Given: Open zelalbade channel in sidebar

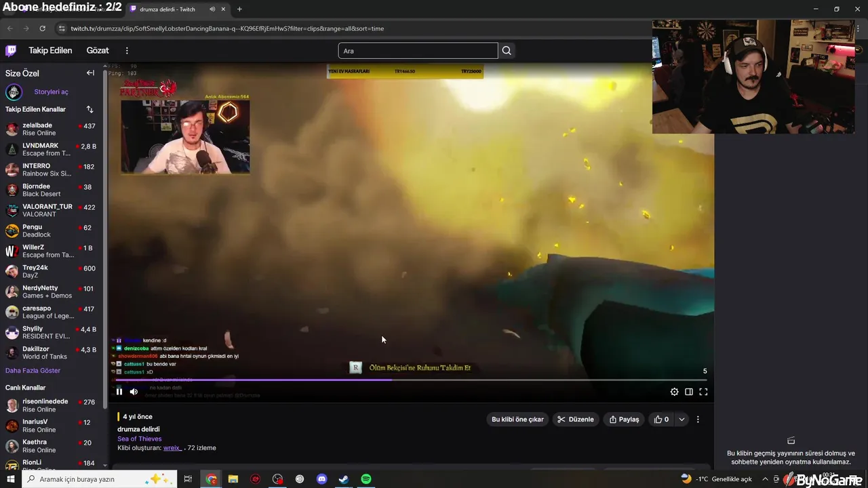Looking at the screenshot, I should 51,129.
